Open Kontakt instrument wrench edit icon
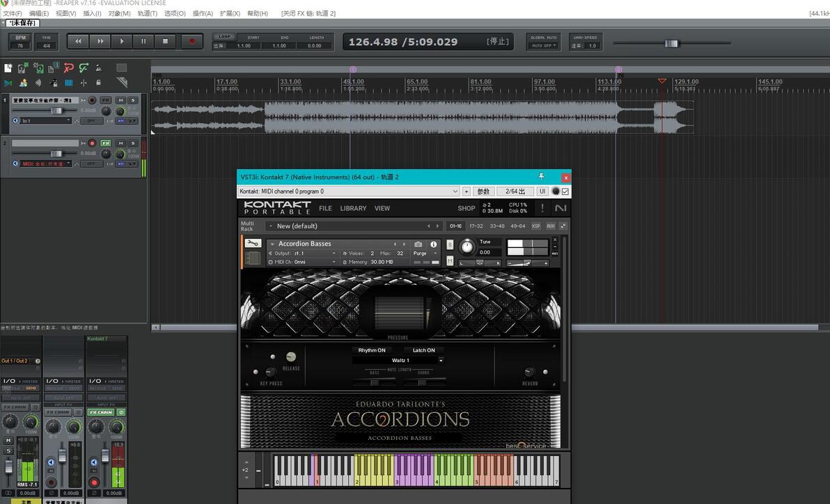The width and height of the screenshot is (830, 504). [253, 243]
